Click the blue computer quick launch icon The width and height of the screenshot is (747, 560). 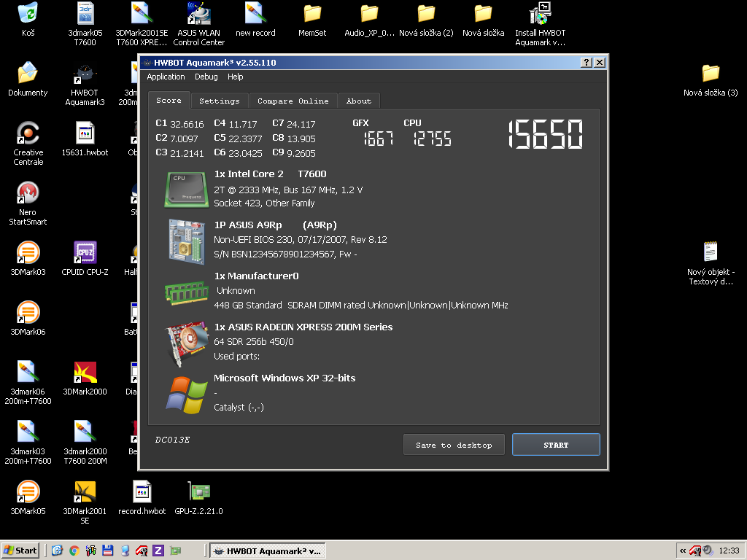point(125,551)
